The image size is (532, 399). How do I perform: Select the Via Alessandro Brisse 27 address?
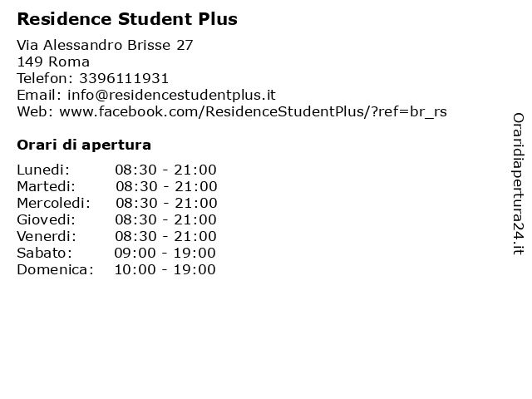point(105,45)
